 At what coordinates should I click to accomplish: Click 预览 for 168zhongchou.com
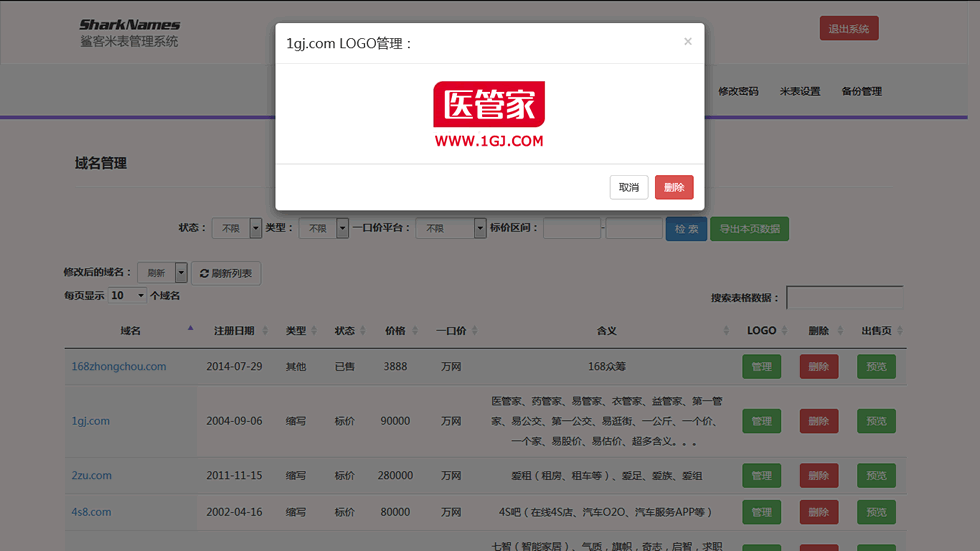coord(876,367)
